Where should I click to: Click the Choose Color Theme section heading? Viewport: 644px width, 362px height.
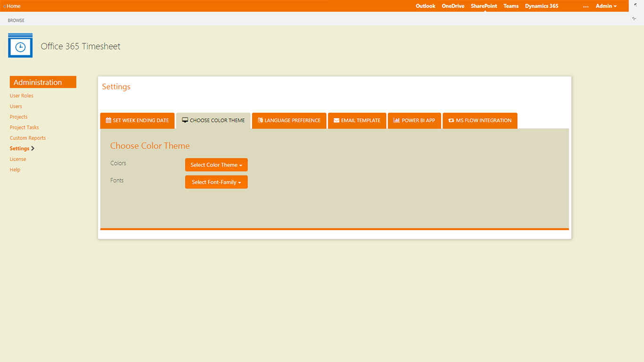(x=150, y=146)
